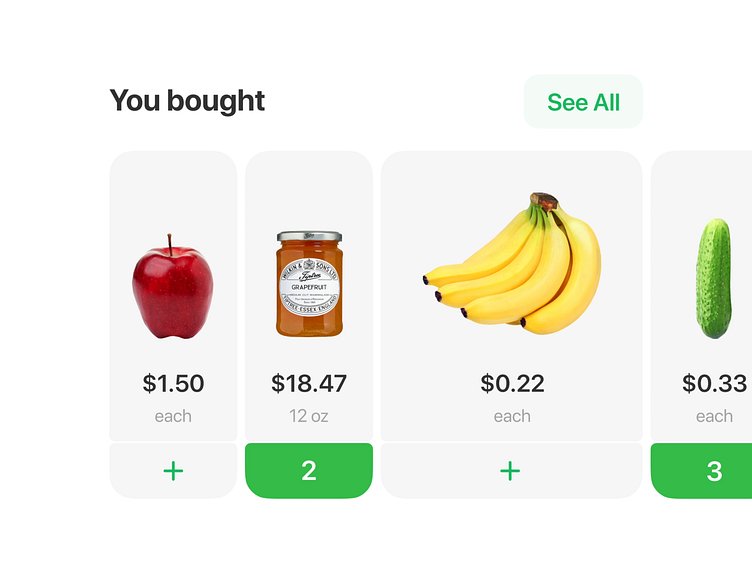This screenshot has width=752, height=564.
Task: Open the See All purchases link
Action: [583, 102]
